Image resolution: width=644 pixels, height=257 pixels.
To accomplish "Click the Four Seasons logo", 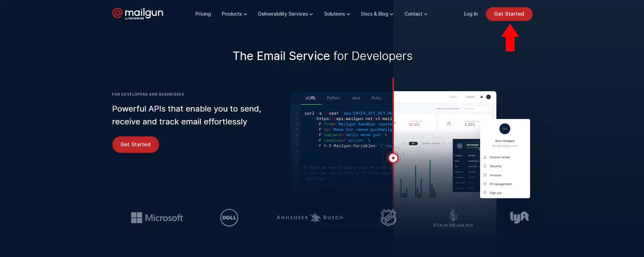I will (453, 218).
